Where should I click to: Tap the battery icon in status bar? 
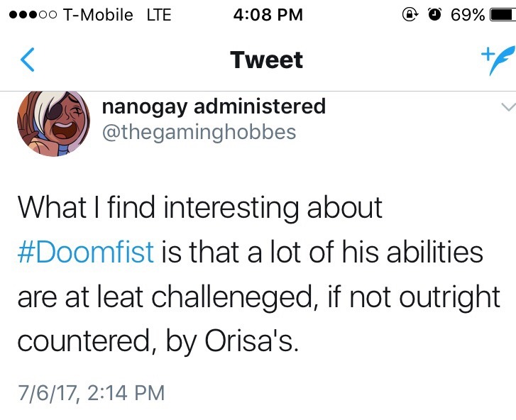pyautogui.click(x=502, y=14)
